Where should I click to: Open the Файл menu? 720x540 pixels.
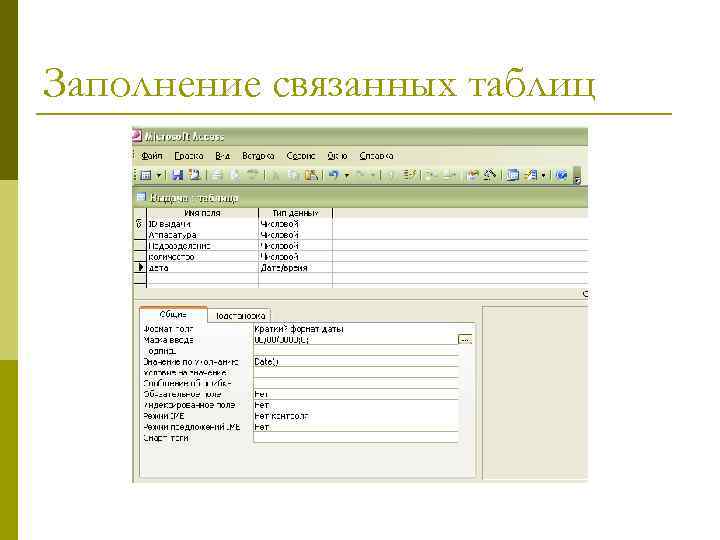[x=152, y=156]
